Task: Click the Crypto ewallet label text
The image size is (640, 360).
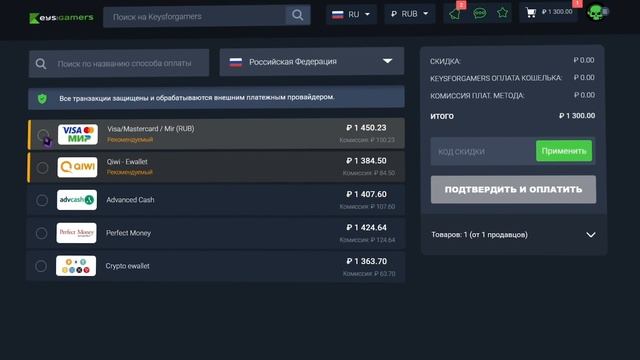Action: pyautogui.click(x=127, y=266)
